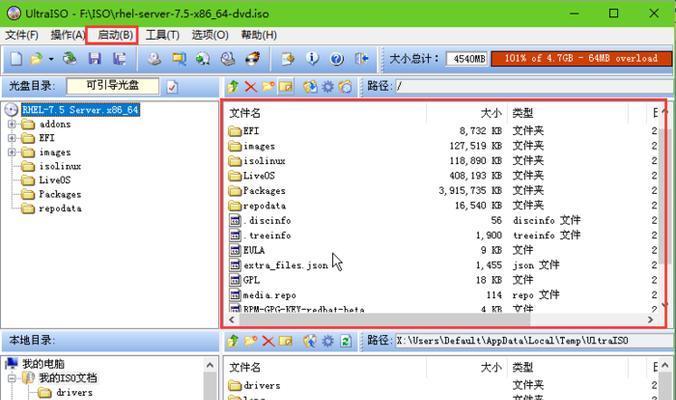Create a new ISO with New icon
Image resolution: width=676 pixels, height=400 pixels.
pos(16,59)
